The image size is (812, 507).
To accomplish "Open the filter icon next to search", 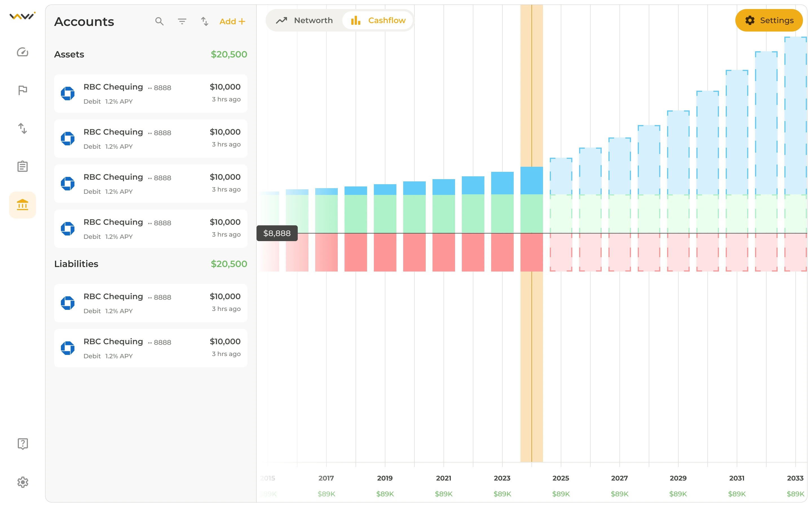I will 182,21.
